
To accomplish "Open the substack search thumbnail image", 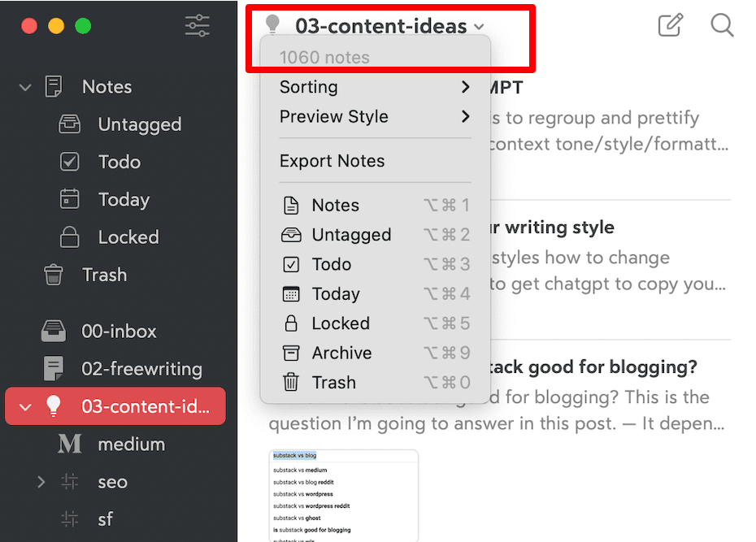I will click(x=343, y=496).
